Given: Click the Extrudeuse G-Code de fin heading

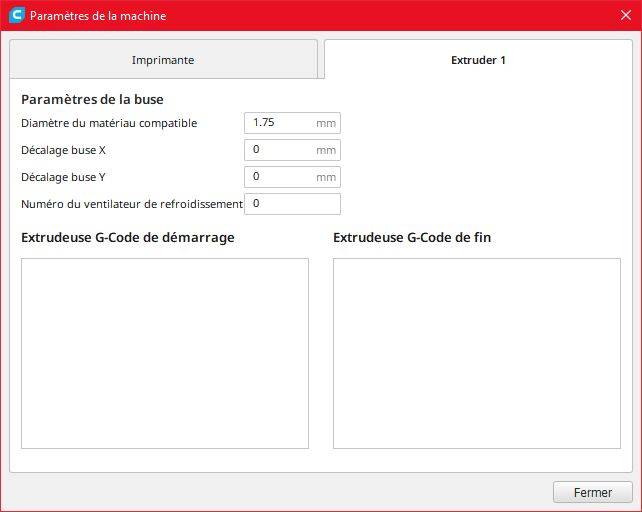Looking at the screenshot, I should (412, 238).
